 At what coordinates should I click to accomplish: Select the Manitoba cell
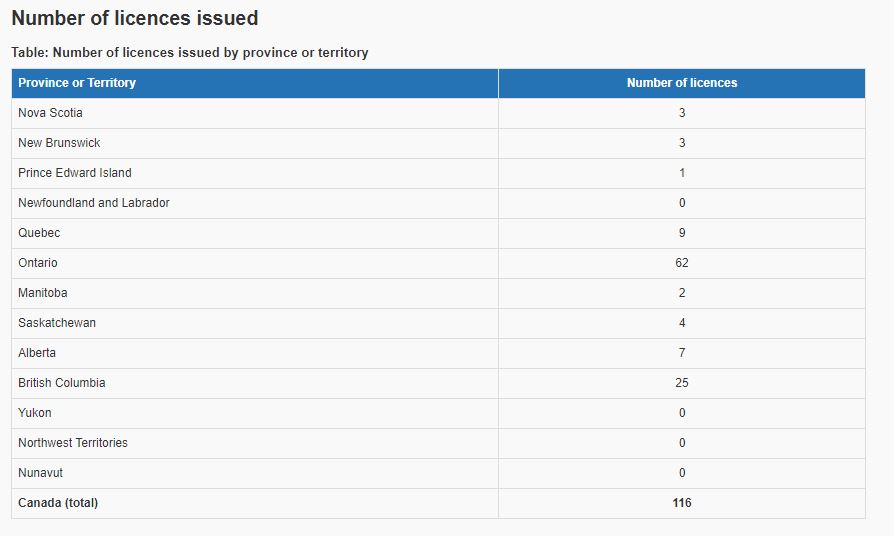pyautogui.click(x=43, y=293)
